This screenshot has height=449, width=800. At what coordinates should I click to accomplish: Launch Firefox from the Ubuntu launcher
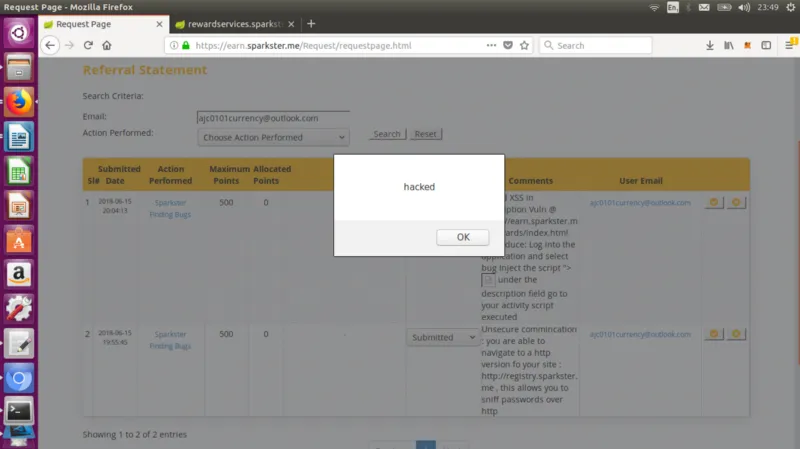point(19,102)
